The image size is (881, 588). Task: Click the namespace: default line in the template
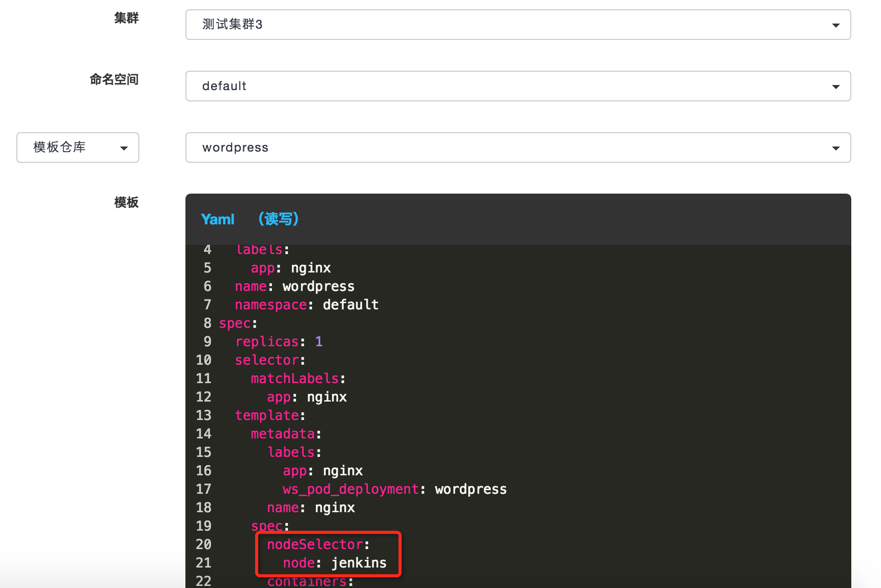point(306,304)
